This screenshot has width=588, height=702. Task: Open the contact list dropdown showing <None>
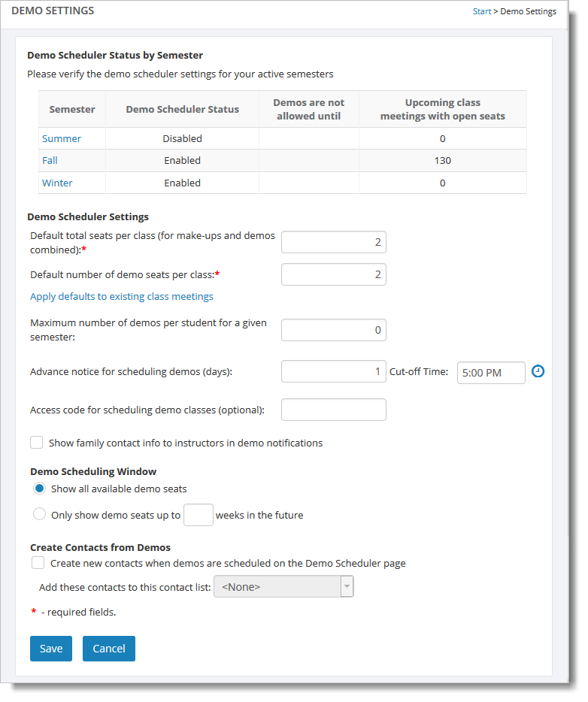283,587
